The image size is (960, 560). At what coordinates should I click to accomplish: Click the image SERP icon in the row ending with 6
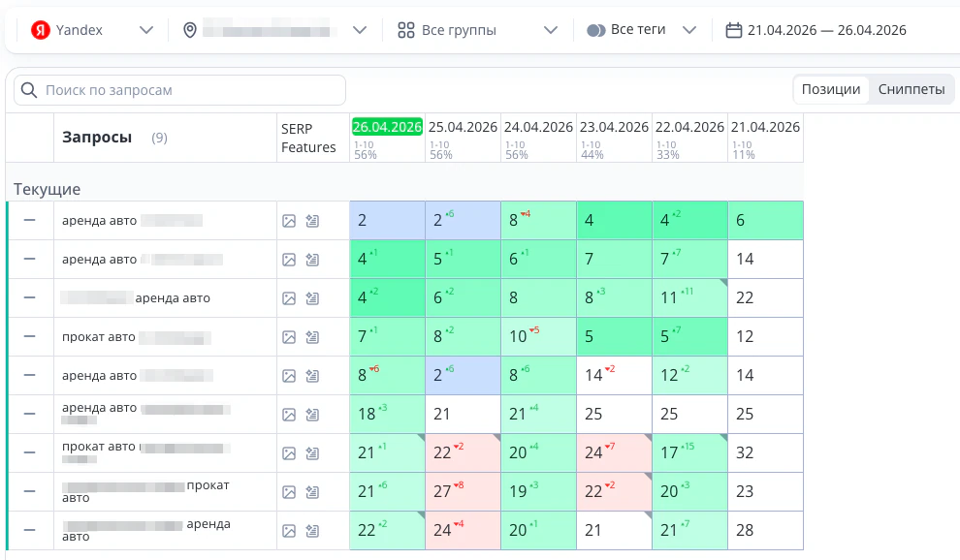(x=289, y=221)
